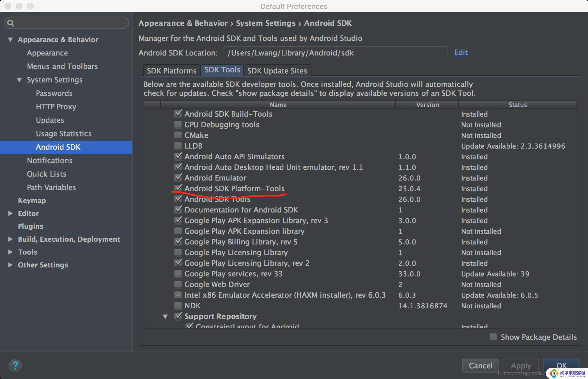Confirm with the OK button
The image size is (588, 379).
pyautogui.click(x=561, y=366)
